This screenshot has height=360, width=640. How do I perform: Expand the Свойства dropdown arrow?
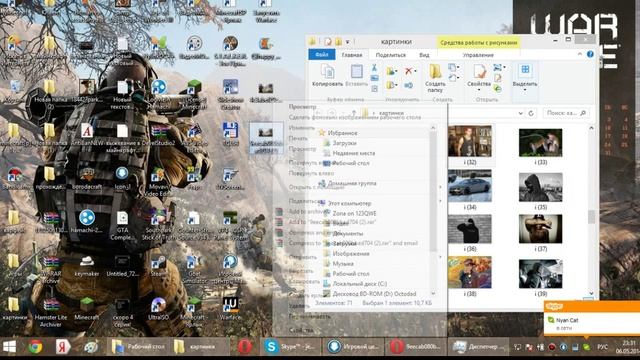tap(479, 90)
